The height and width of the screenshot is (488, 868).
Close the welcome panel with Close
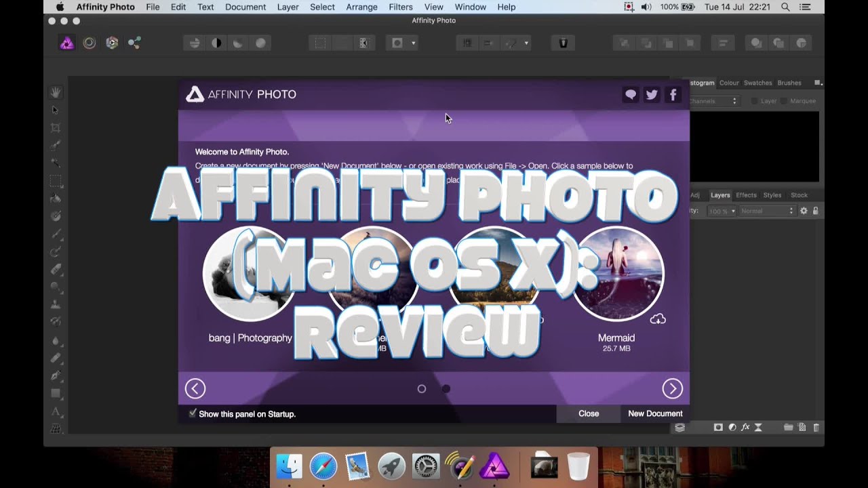point(589,413)
